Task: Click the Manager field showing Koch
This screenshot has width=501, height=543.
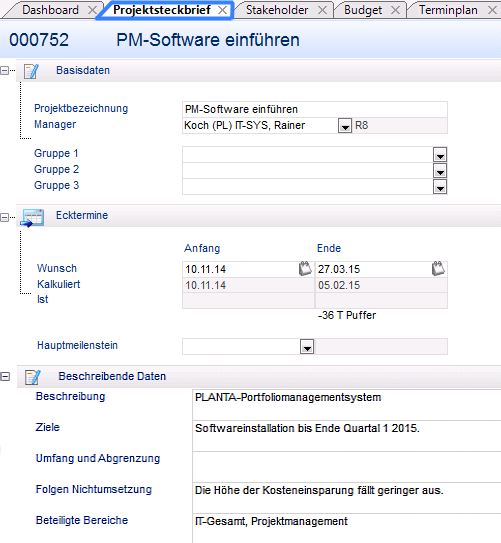Action: [x=260, y=125]
